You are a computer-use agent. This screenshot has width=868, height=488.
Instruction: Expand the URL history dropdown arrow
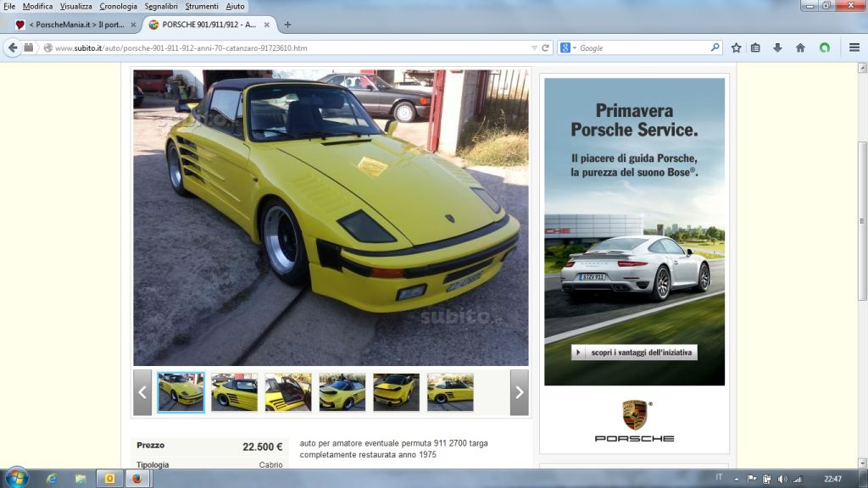pos(534,48)
